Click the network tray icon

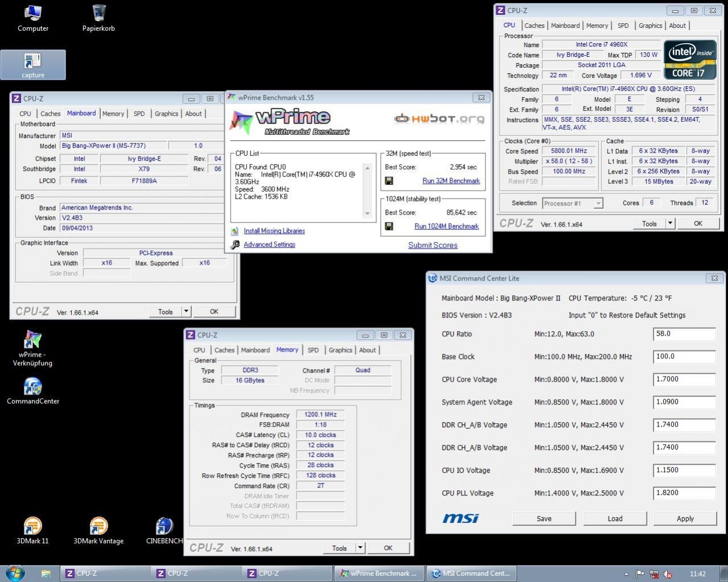654,574
